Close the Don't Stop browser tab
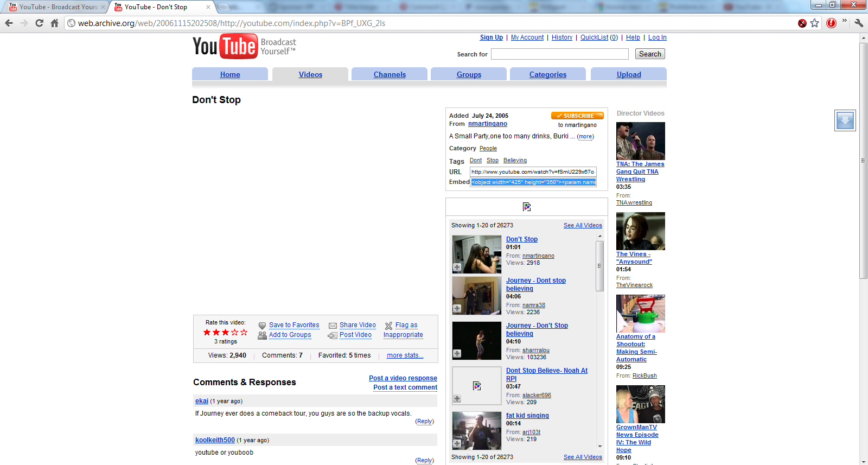This screenshot has height=465, width=868. [x=208, y=7]
